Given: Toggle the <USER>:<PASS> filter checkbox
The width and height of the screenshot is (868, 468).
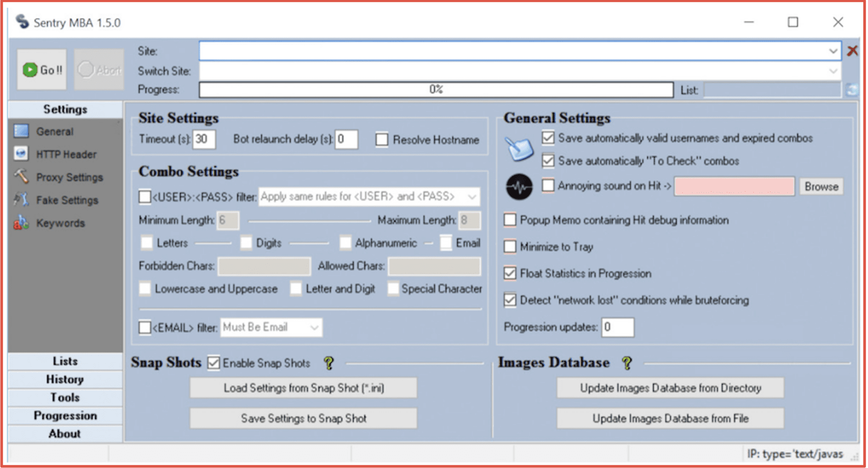Looking at the screenshot, I should [145, 196].
